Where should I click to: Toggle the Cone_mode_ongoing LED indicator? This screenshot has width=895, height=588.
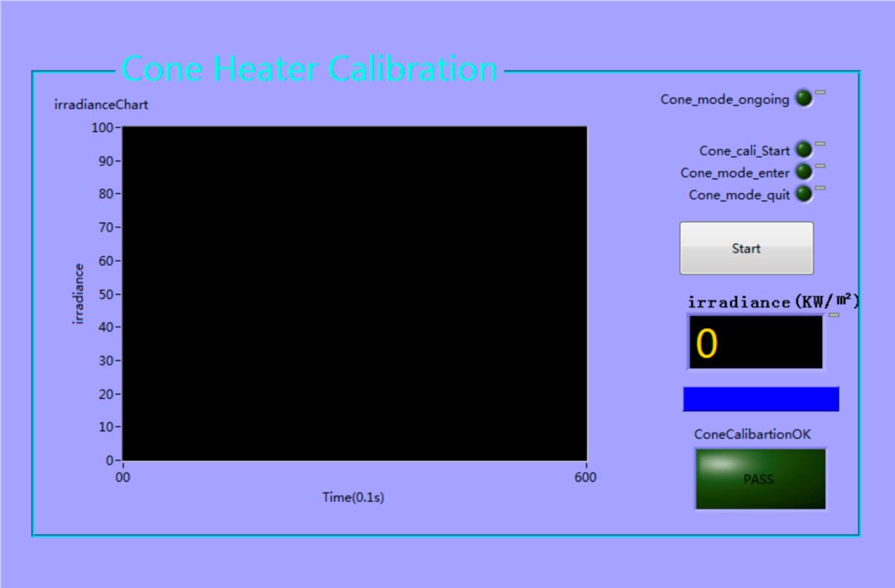tap(804, 98)
